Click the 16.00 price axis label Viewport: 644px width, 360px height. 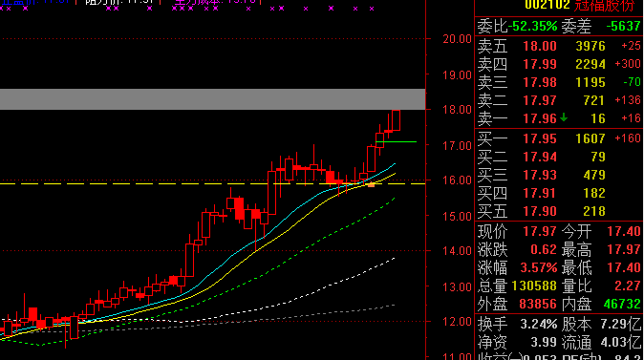[x=457, y=180]
